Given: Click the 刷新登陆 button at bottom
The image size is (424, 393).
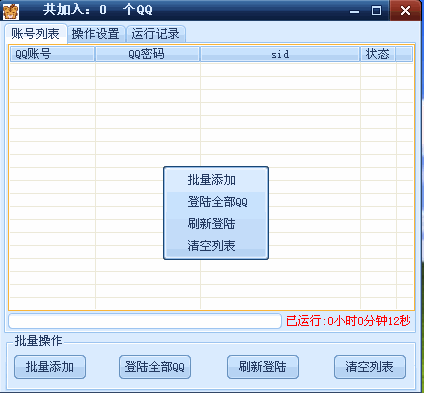Looking at the screenshot, I should point(263,367).
